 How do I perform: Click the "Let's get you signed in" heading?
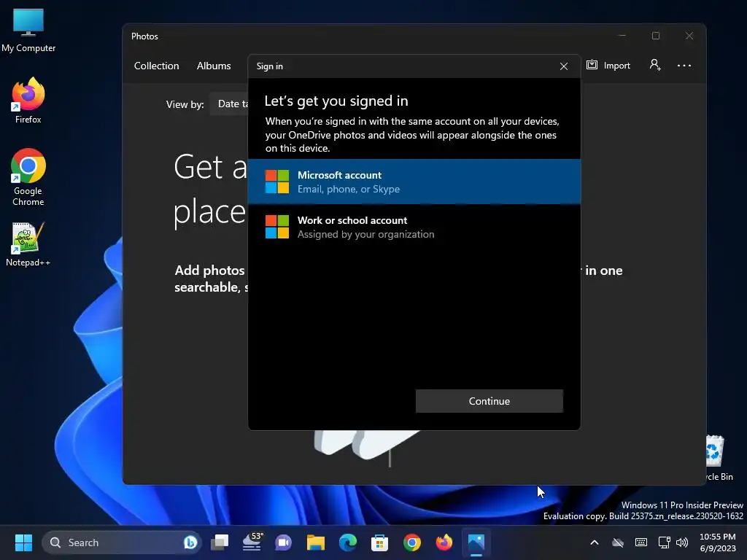pos(336,101)
